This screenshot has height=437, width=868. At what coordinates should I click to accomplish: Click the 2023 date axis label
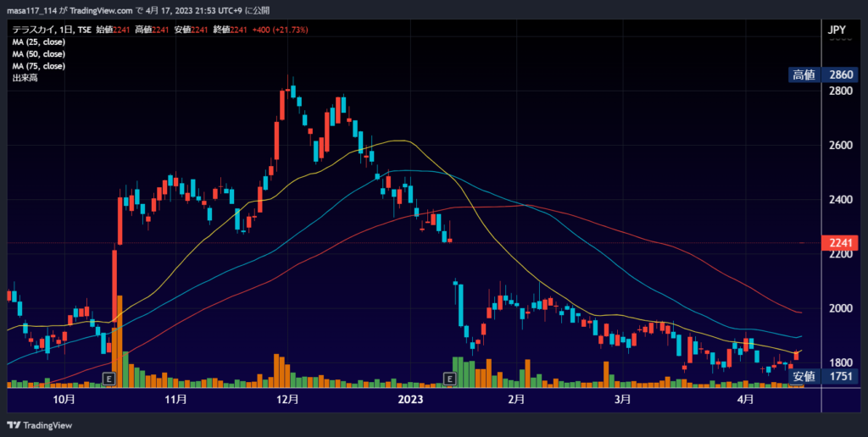pos(411,400)
